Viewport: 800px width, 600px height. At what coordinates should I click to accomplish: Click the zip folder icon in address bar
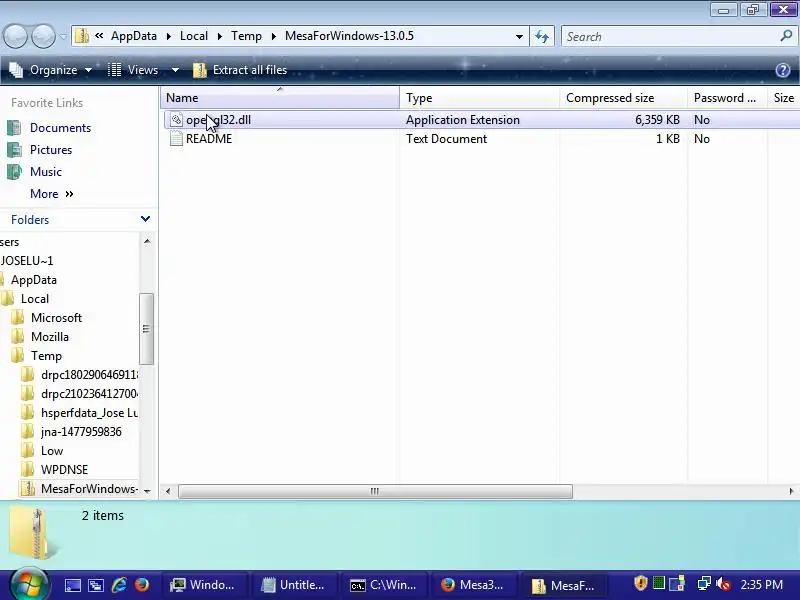[x=82, y=36]
